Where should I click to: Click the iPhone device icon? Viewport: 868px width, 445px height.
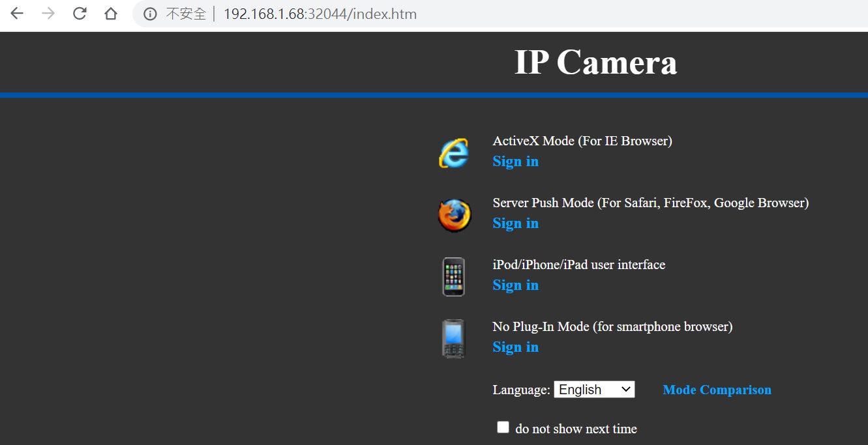[454, 277]
